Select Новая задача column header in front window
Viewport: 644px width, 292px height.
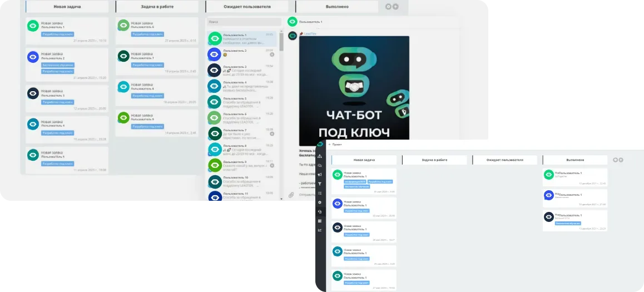click(364, 160)
